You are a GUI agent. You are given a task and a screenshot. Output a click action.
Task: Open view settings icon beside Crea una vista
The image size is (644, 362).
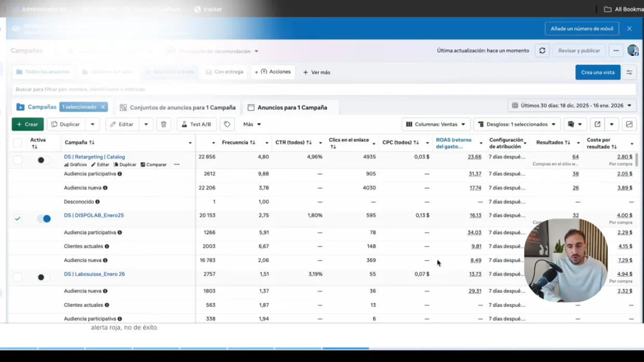(x=629, y=72)
